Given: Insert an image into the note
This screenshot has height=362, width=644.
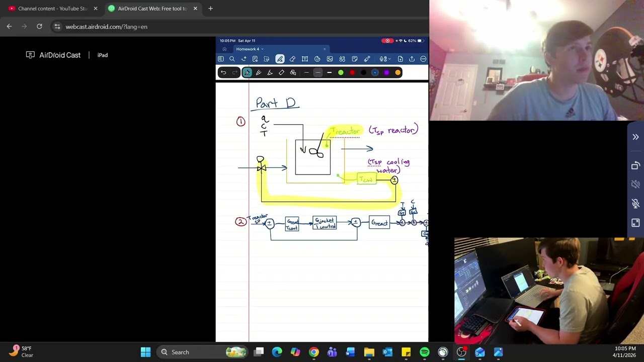Looking at the screenshot, I should [x=330, y=59].
